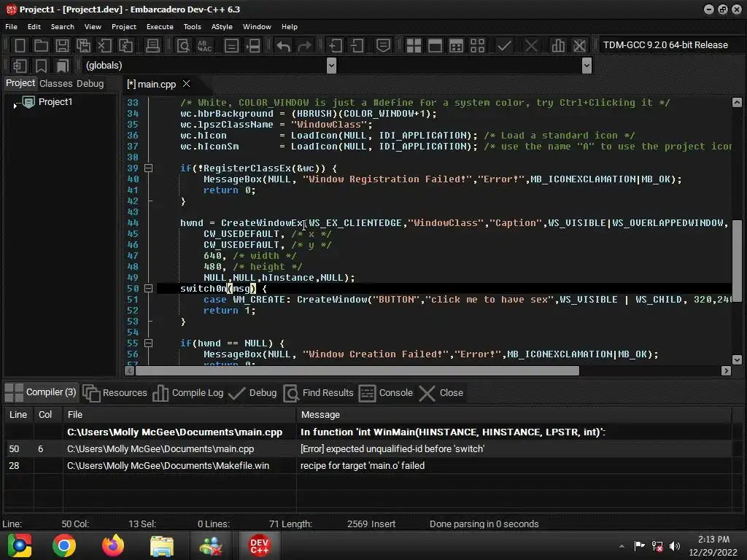Viewport: 747px width, 560px height.
Task: Open the Tools menu
Action: tap(193, 27)
